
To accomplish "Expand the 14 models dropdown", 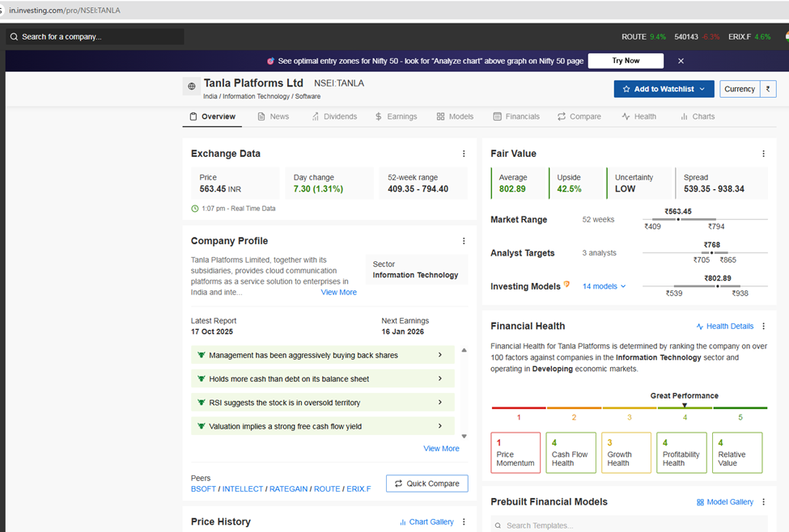I will click(x=604, y=286).
